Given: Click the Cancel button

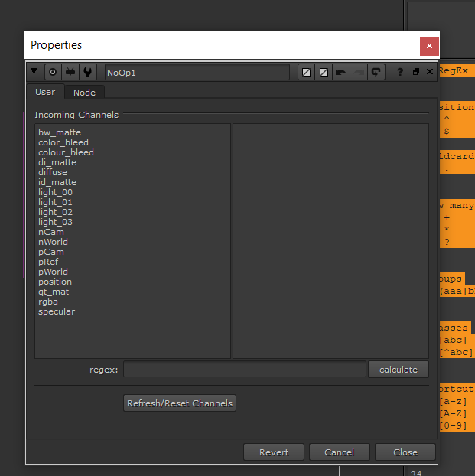Looking at the screenshot, I should 340,452.
